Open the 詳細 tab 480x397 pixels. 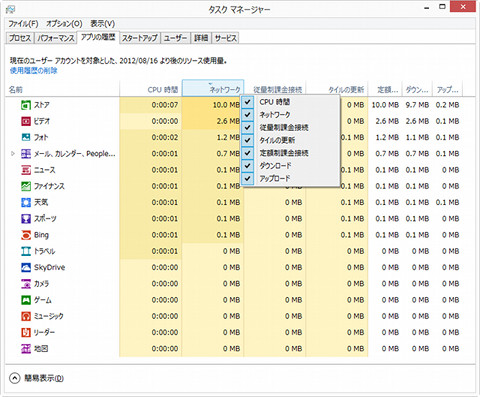201,38
